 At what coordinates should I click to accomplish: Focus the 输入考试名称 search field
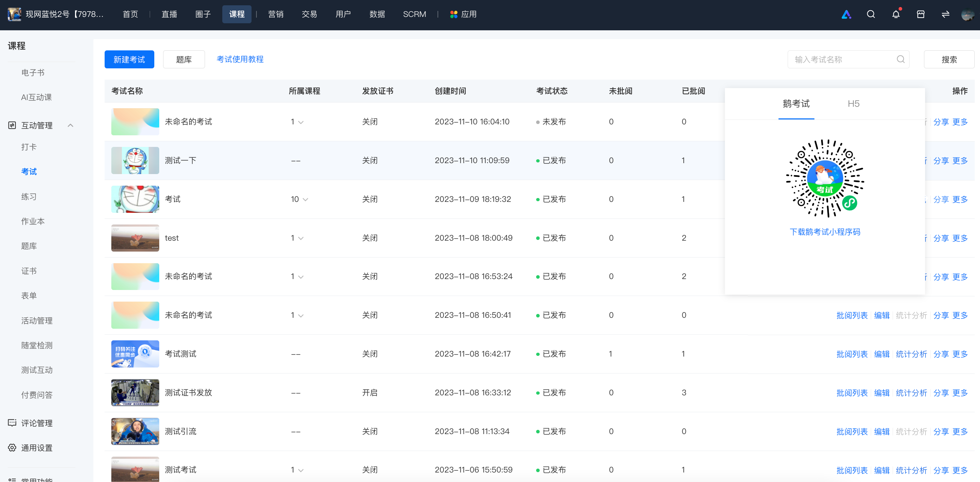[x=848, y=59]
